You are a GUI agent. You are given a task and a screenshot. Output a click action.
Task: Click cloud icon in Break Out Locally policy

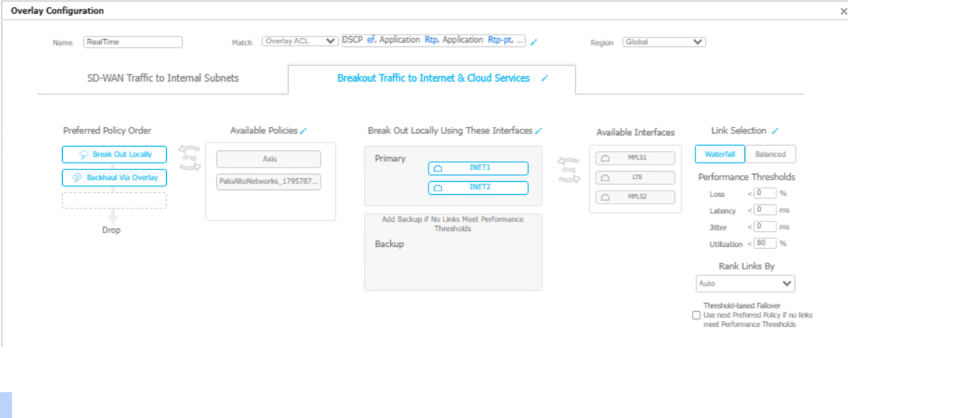pyautogui.click(x=84, y=154)
